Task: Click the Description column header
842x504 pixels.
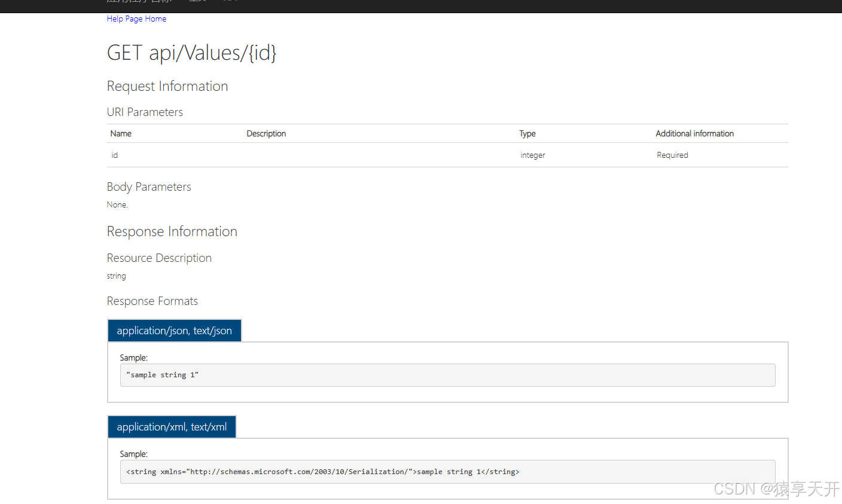Action: pos(266,133)
